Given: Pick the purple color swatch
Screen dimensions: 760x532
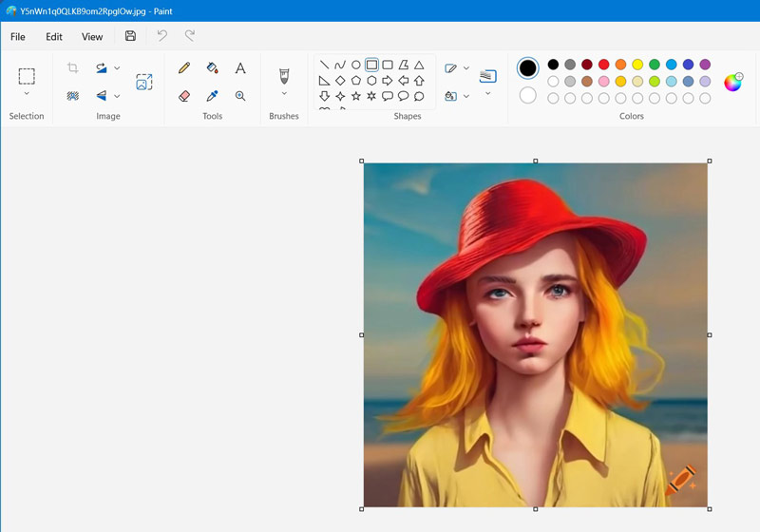Looking at the screenshot, I should [705, 65].
